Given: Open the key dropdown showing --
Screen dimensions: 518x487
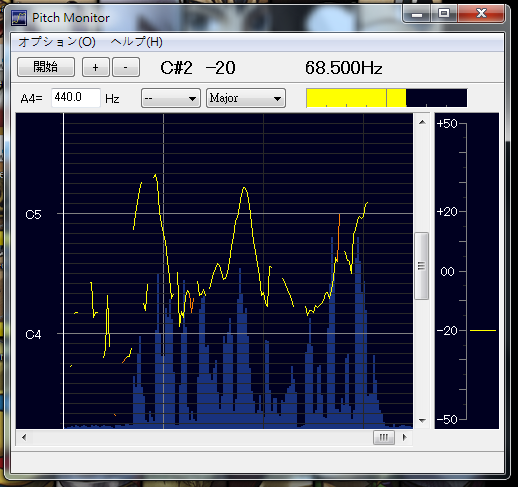Looking at the screenshot, I should pos(171,98).
